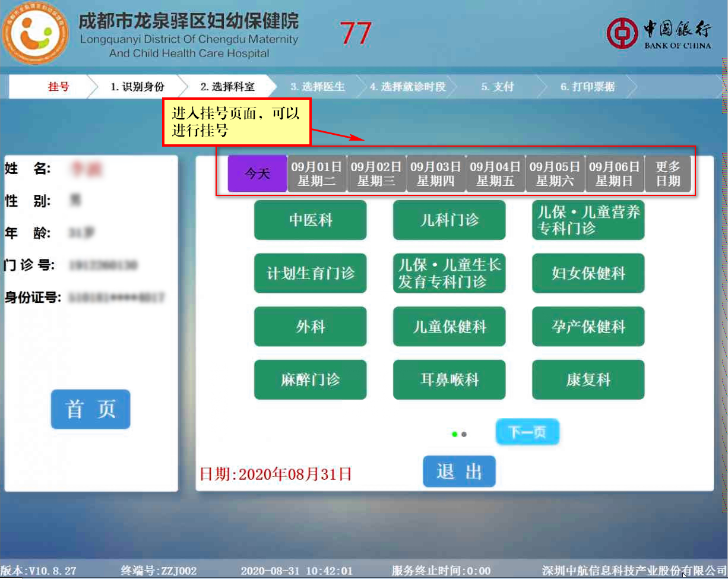Go to next page with 下一页
The height and width of the screenshot is (579, 728).
[527, 432]
